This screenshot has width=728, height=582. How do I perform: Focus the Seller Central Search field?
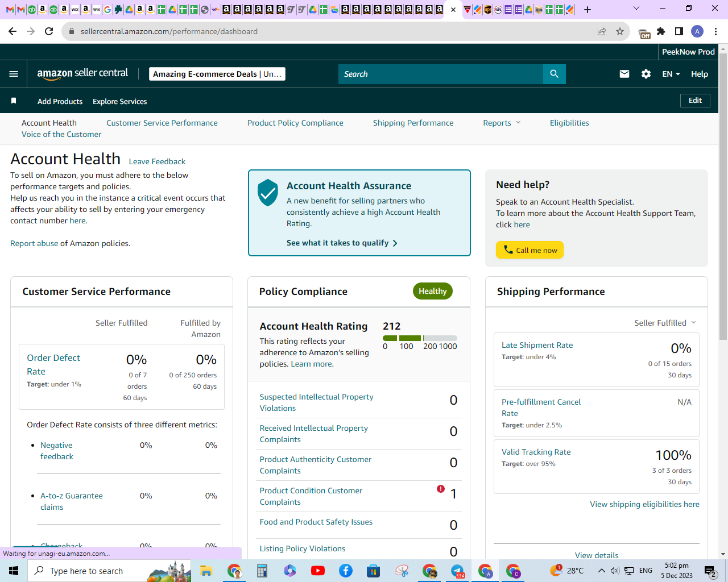click(441, 74)
